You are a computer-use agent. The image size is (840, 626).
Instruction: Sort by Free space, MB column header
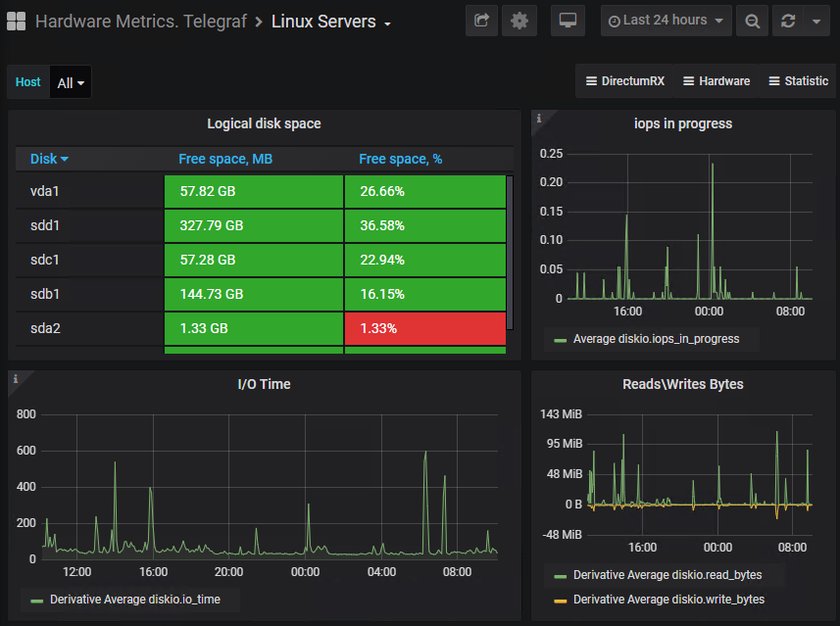tap(225, 159)
